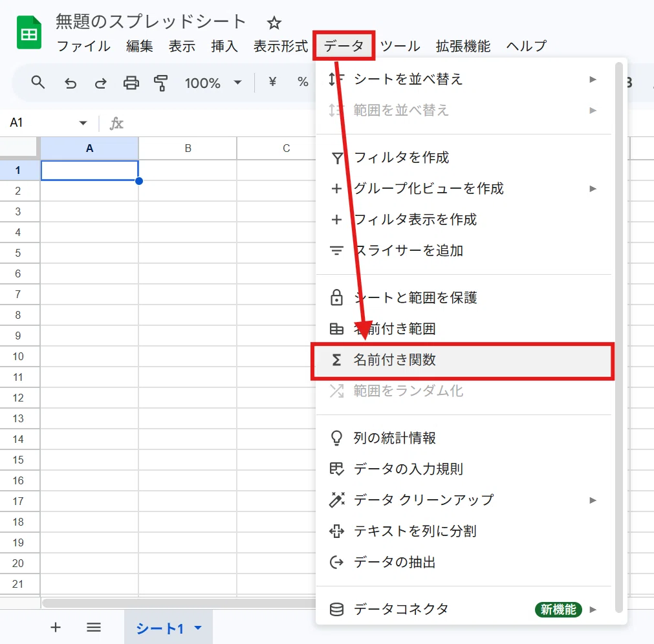This screenshot has height=644, width=654.
Task: Click the data menu vertical scrollbar
Action: click(618, 338)
